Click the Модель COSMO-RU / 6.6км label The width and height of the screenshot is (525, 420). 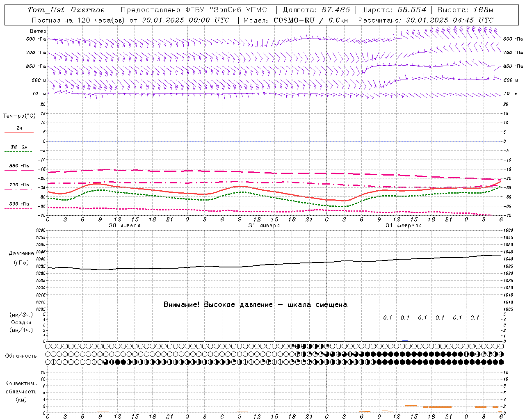[x=295, y=20]
